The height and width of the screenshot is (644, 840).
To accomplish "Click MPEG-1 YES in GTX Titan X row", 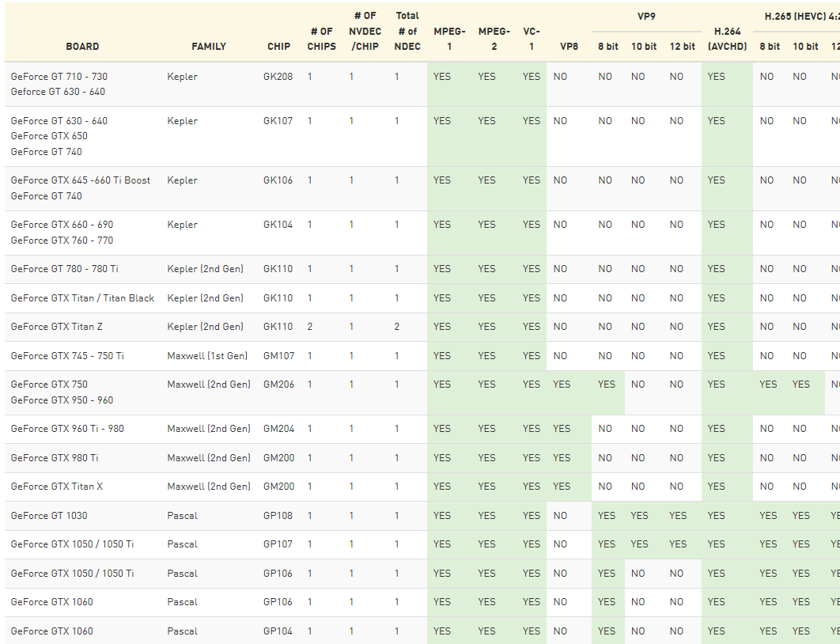I will pyautogui.click(x=442, y=487).
